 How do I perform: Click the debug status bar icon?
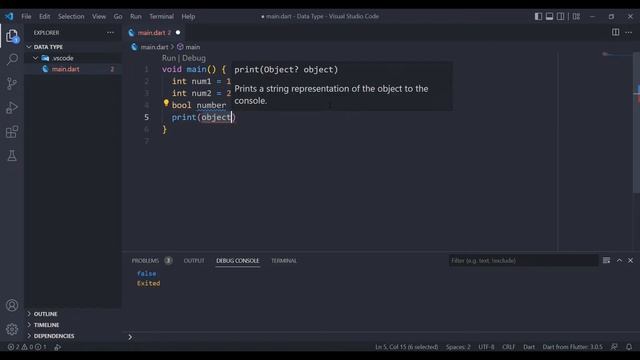tap(58, 347)
